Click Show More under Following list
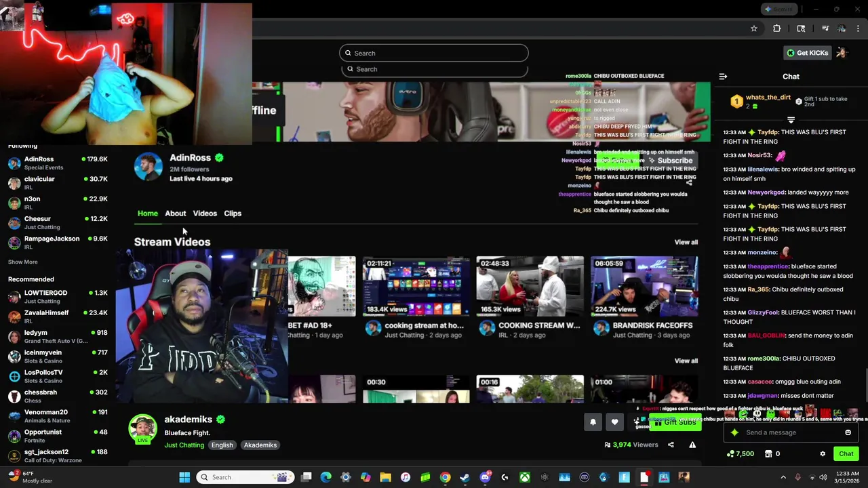This screenshot has width=868, height=488. click(x=23, y=262)
